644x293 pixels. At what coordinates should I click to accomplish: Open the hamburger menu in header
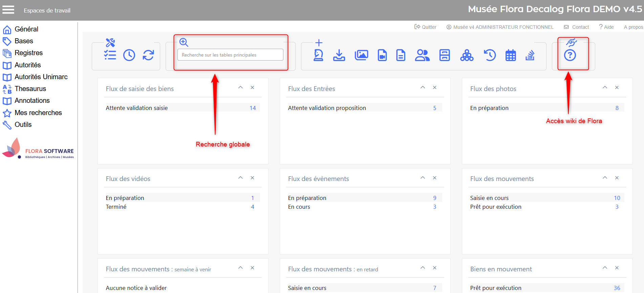click(x=8, y=10)
